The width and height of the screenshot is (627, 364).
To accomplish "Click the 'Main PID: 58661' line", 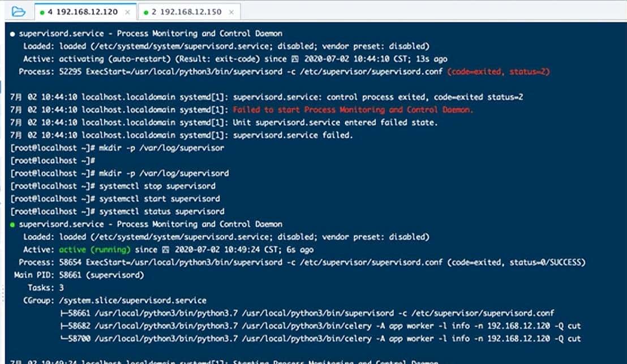I will tap(80, 275).
